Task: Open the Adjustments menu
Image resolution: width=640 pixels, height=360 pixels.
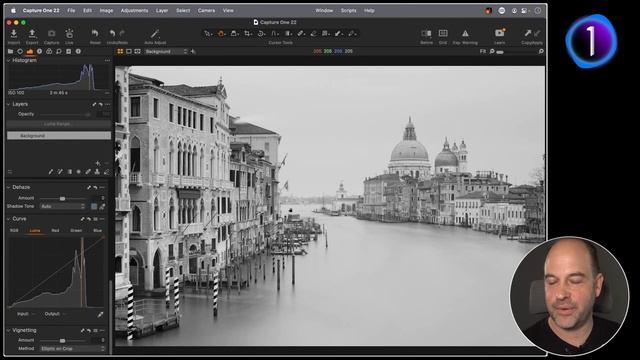Action: point(134,11)
